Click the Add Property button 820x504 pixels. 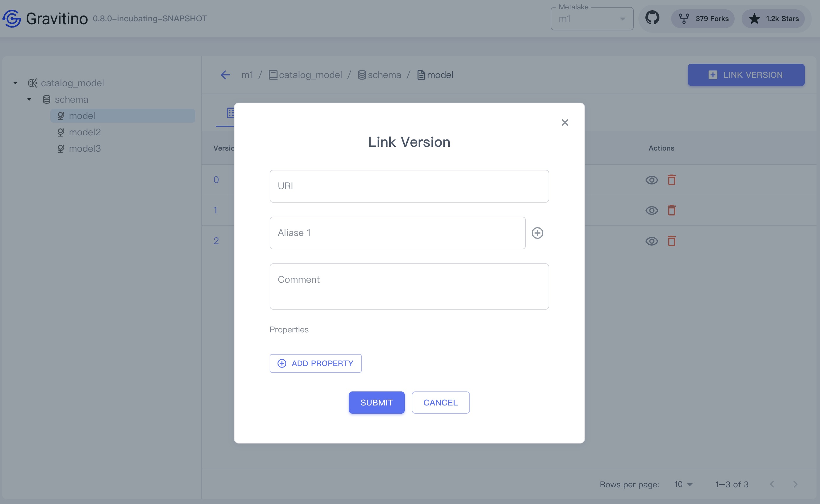[x=315, y=363]
